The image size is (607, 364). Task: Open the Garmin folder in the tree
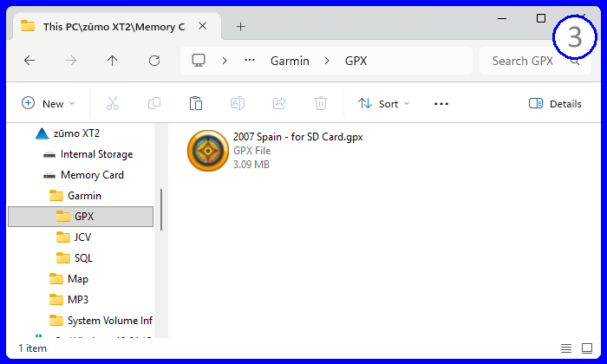click(x=84, y=196)
